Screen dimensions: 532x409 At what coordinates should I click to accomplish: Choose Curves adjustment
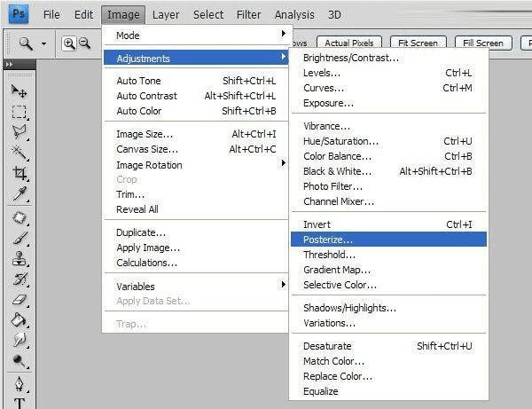(388, 88)
